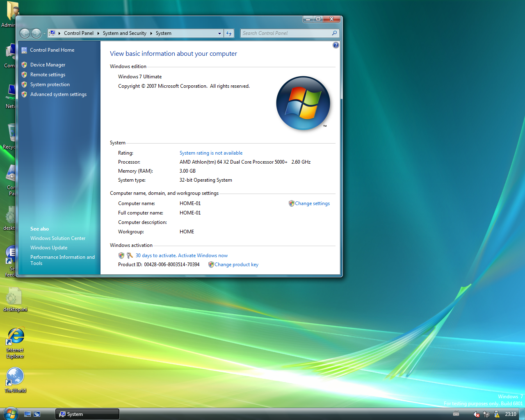Open Advanced system settings link
The image size is (525, 420).
click(58, 94)
